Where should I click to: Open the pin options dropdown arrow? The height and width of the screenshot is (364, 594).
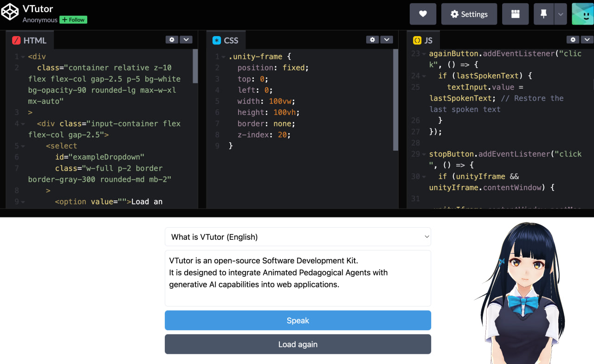[x=561, y=14]
